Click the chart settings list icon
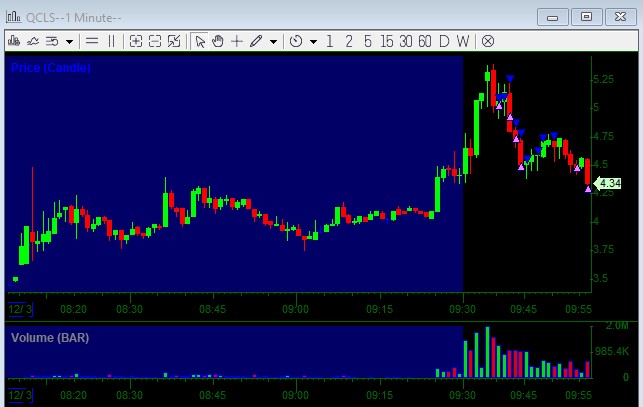Viewport: 643px width, 407px height. pyautogui.click(x=52, y=41)
